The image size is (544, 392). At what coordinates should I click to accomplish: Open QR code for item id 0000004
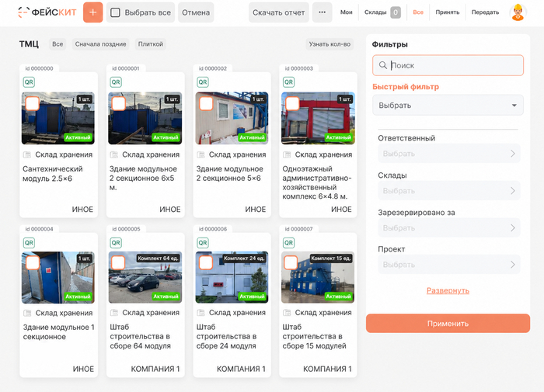coord(29,243)
